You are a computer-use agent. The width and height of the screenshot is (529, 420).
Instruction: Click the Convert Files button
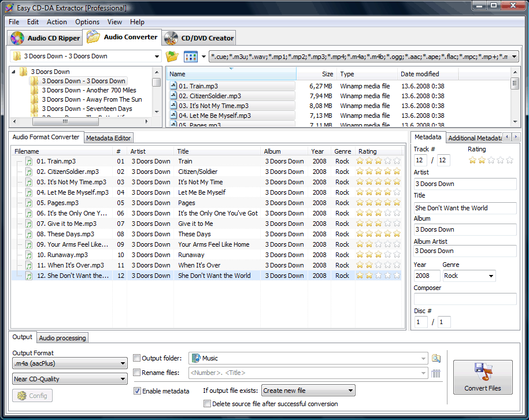[483, 377]
